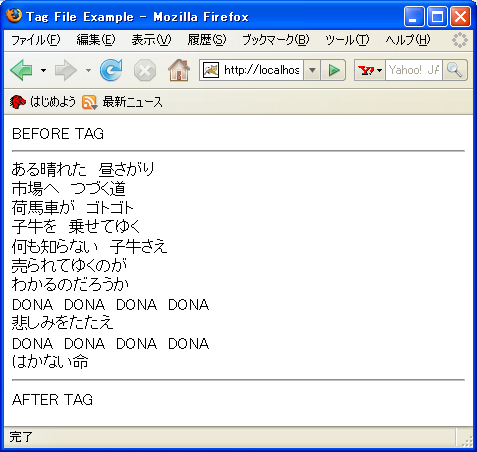The width and height of the screenshot is (477, 452).
Task: Click the BEFORE TAG text
Action: click(x=58, y=134)
